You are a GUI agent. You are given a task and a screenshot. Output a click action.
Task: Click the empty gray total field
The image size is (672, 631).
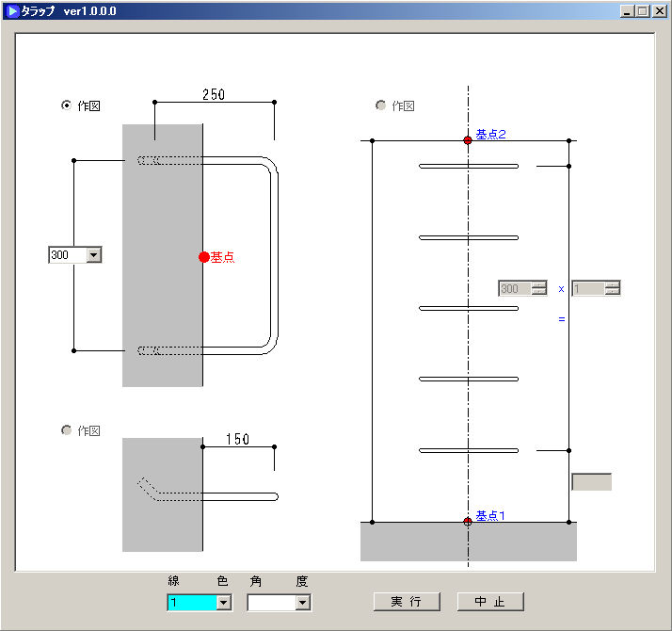point(591,481)
